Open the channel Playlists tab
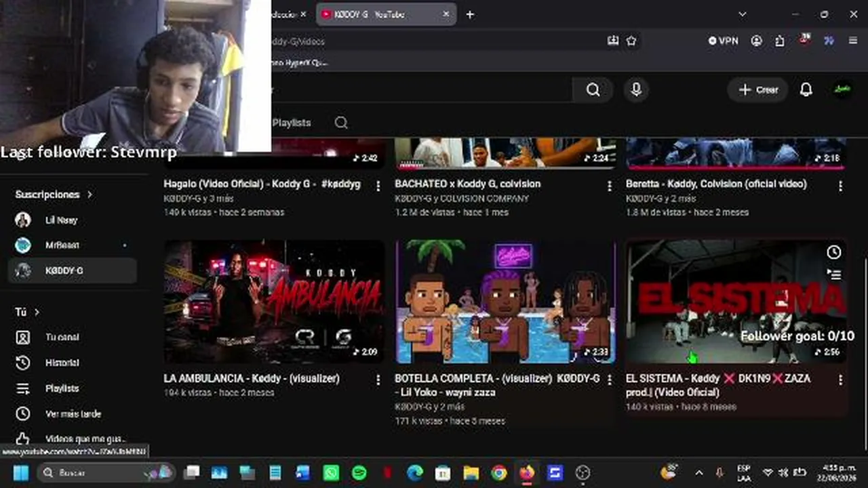The height and width of the screenshot is (488, 868). (x=292, y=123)
